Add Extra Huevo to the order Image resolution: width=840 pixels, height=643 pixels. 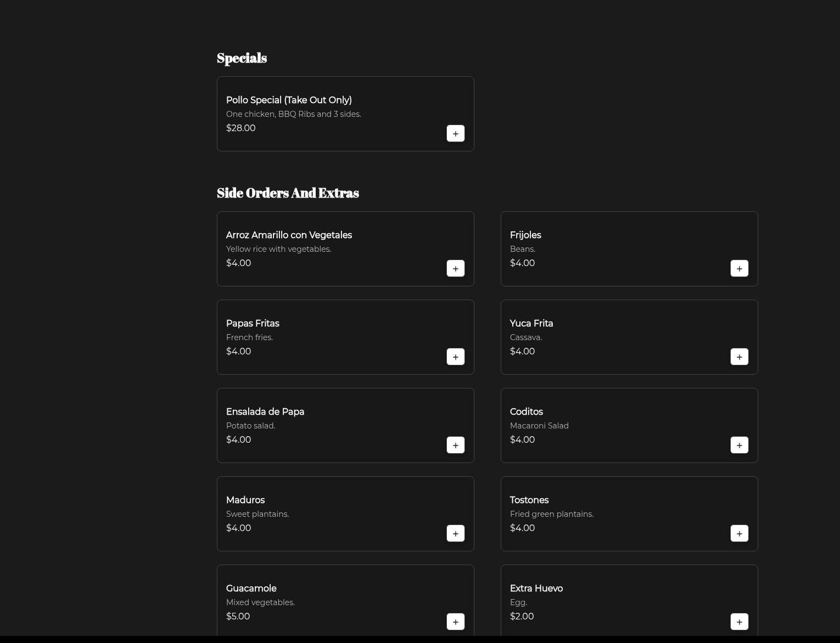pos(739,622)
